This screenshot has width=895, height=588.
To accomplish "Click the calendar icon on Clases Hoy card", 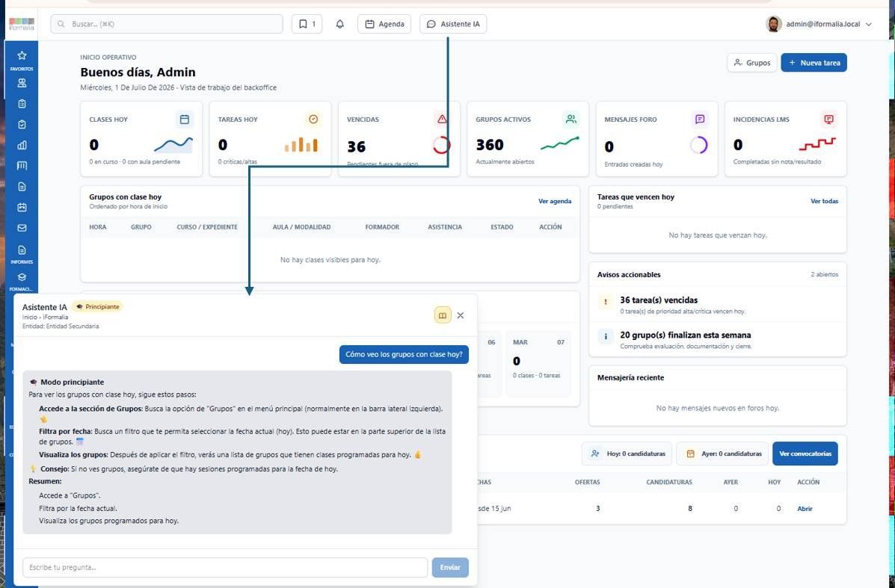I will pos(185,120).
